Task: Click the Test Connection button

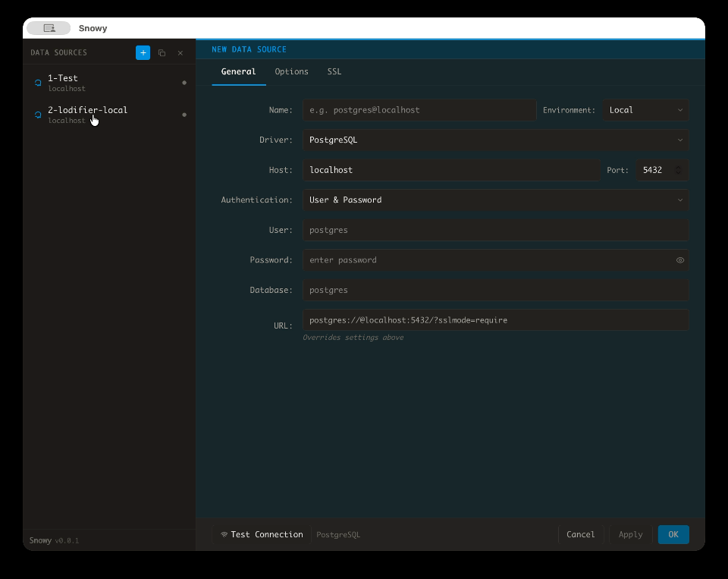Action: coord(262,534)
